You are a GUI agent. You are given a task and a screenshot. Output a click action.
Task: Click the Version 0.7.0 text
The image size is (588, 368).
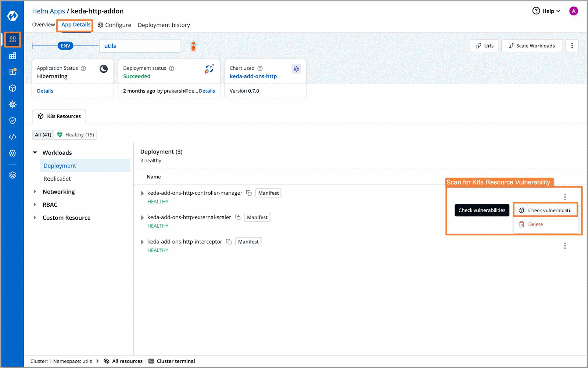244,91
